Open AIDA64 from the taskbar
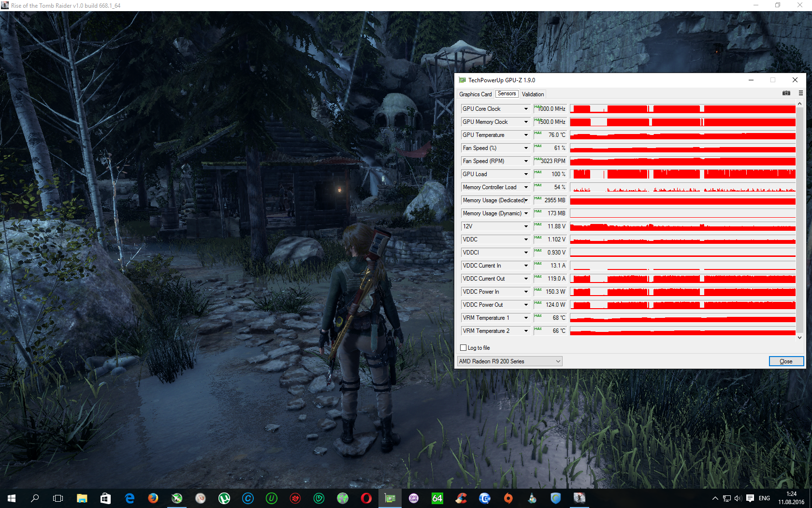Screen dimensions: 812x508 click(x=437, y=498)
